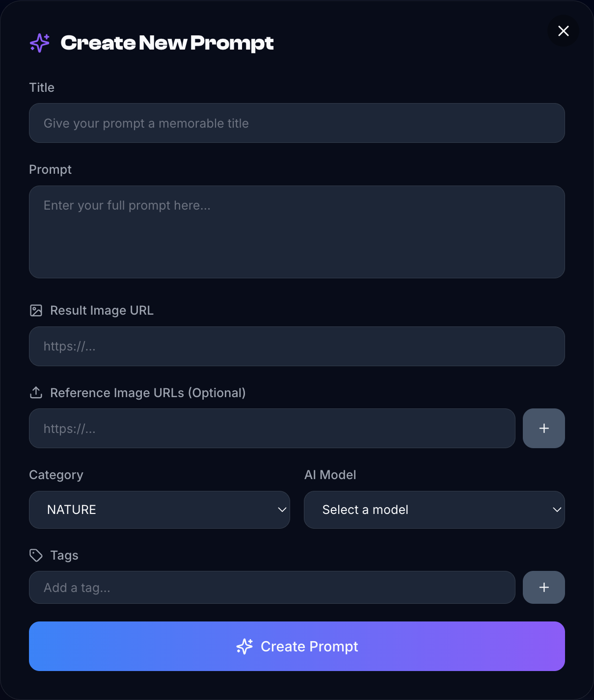The height and width of the screenshot is (700, 594).
Task: Click the chevron on the Select a model field
Action: point(557,510)
